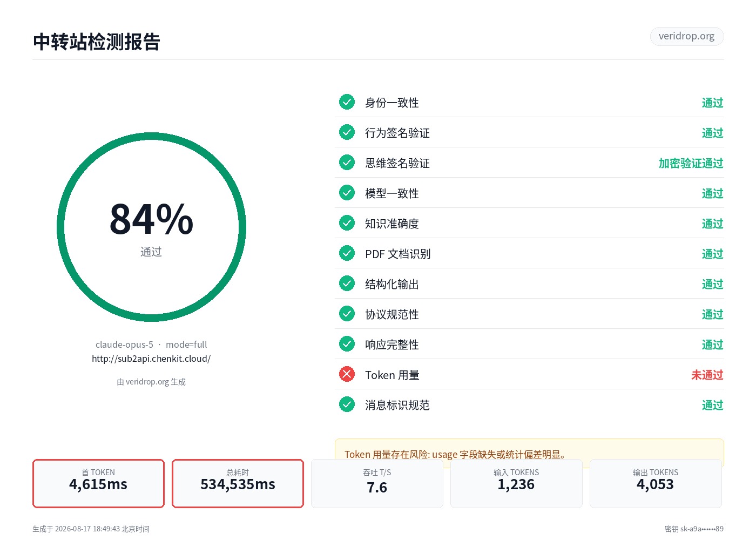Click the Token 用量存在风险 warning banner
This screenshot has width=756, height=540.
pyautogui.click(x=529, y=453)
